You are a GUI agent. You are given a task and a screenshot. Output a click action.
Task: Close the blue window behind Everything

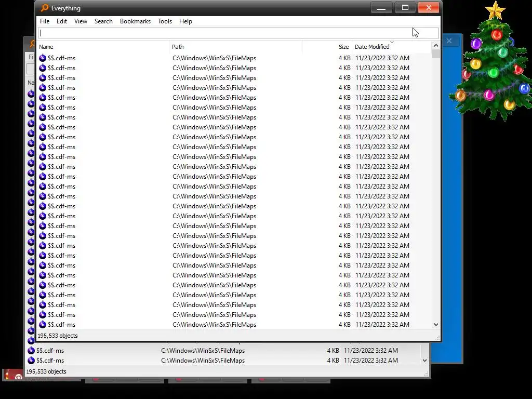tap(449, 41)
